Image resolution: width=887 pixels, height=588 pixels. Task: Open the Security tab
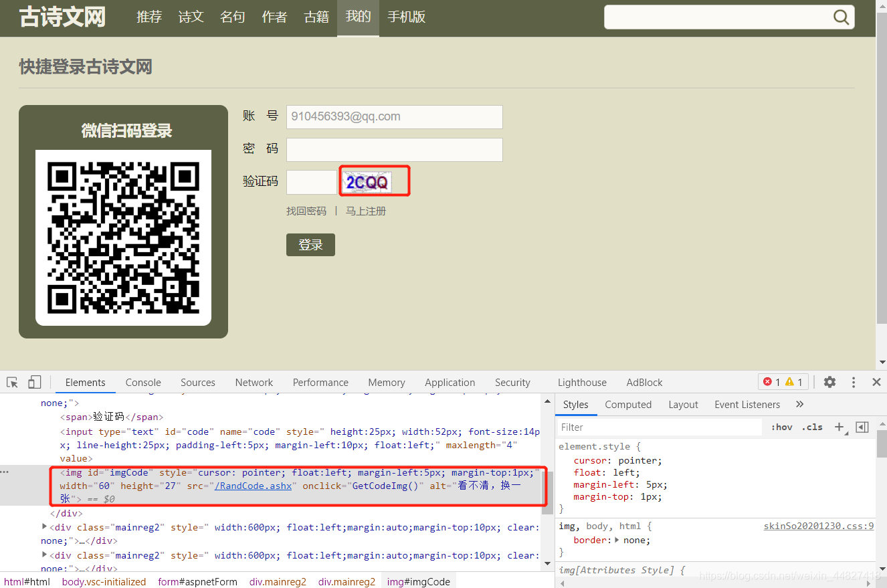[x=512, y=382]
